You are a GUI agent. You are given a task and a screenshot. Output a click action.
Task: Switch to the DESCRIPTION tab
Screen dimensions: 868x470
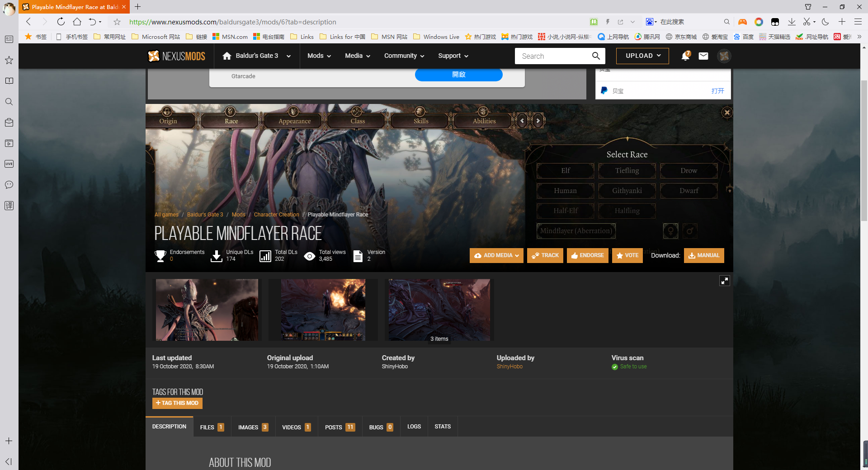point(169,427)
